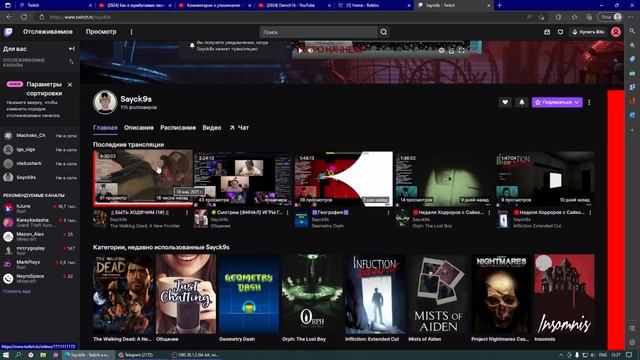Open recommended channel Kareykadasha
640x360 pixels.
point(40,222)
